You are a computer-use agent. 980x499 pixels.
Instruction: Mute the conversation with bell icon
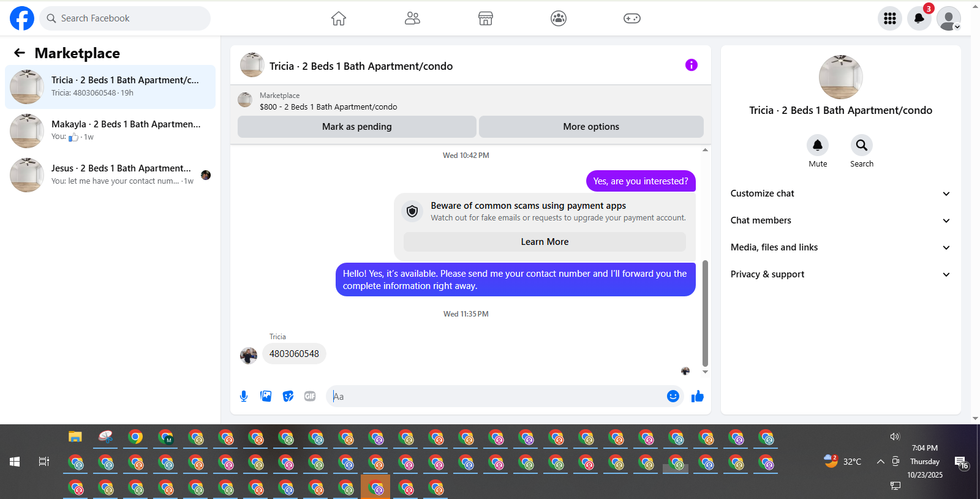[x=818, y=145]
